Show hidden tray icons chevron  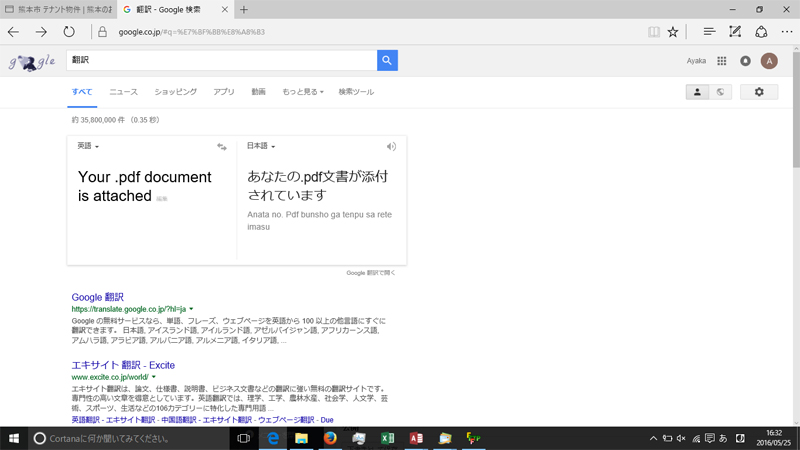(653, 438)
